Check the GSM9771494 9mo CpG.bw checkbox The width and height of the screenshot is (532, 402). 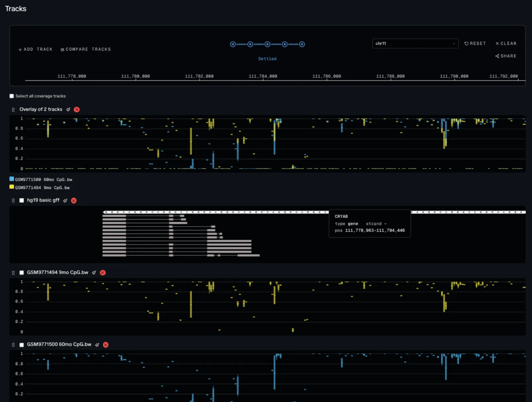click(22, 272)
